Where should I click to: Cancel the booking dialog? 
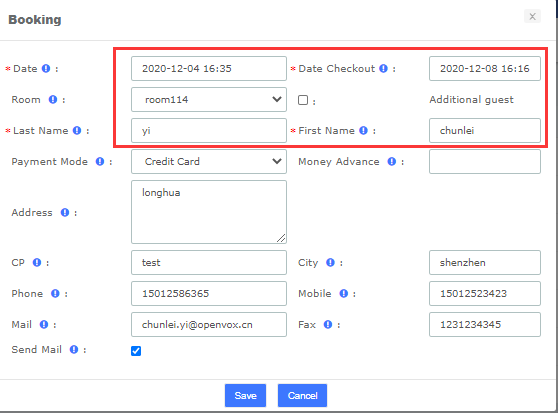pos(302,396)
